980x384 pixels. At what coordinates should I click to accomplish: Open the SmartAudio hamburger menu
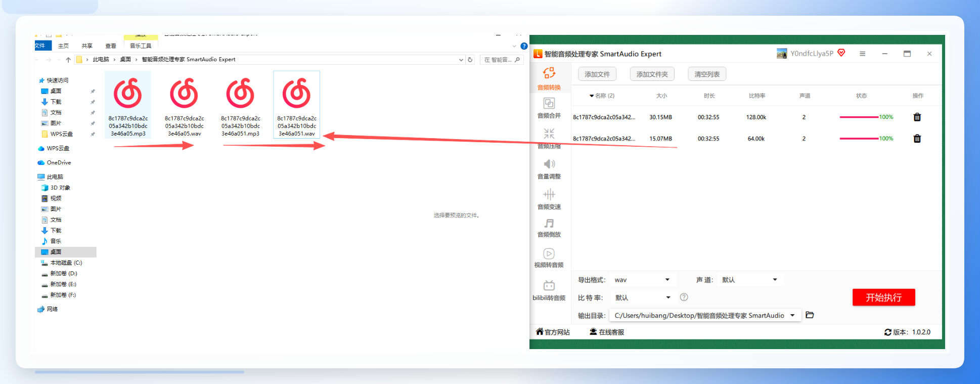tap(862, 54)
